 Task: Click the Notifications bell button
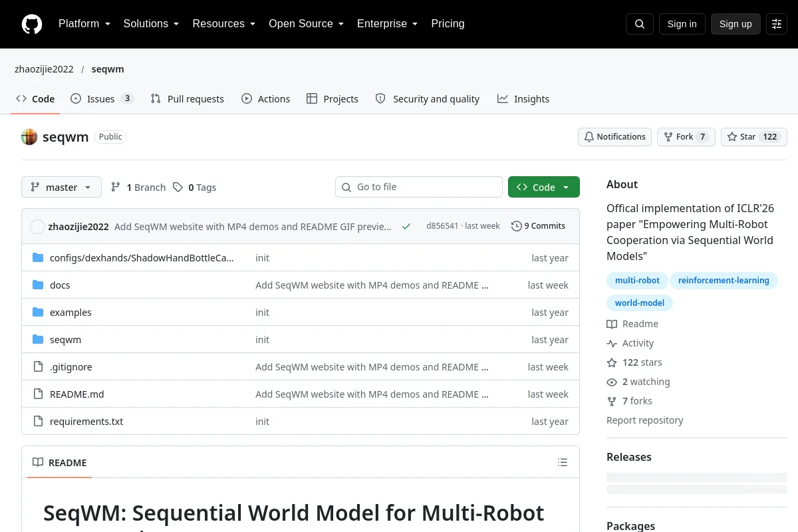pos(614,137)
